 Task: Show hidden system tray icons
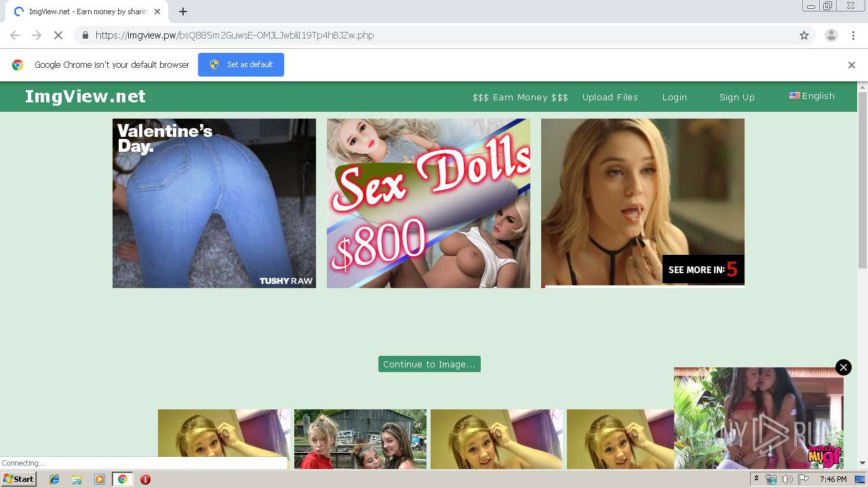tap(756, 479)
